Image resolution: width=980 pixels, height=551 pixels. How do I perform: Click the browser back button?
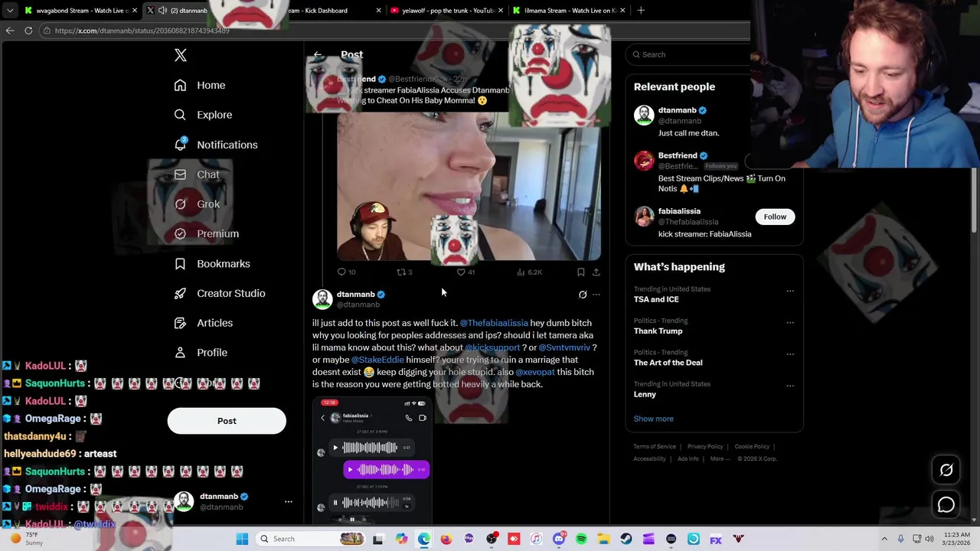(x=10, y=31)
